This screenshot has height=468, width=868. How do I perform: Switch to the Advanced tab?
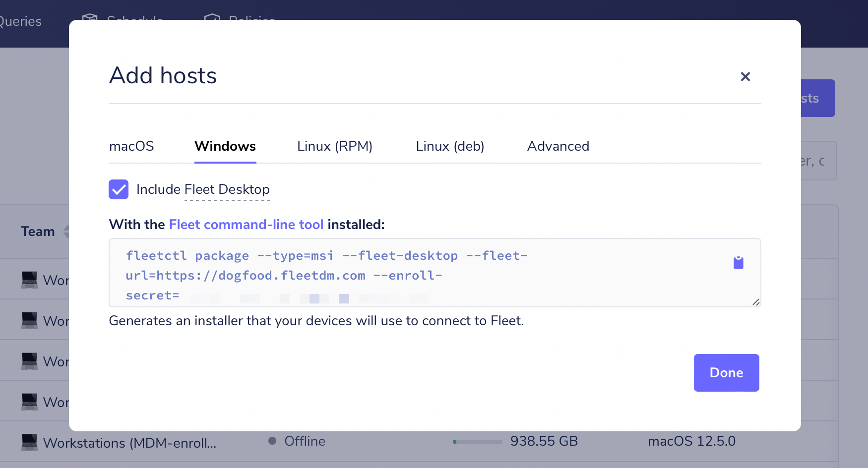[558, 146]
